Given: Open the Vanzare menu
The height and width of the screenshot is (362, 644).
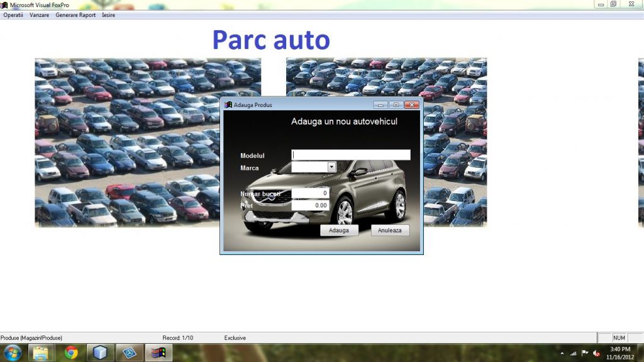Looking at the screenshot, I should [39, 15].
